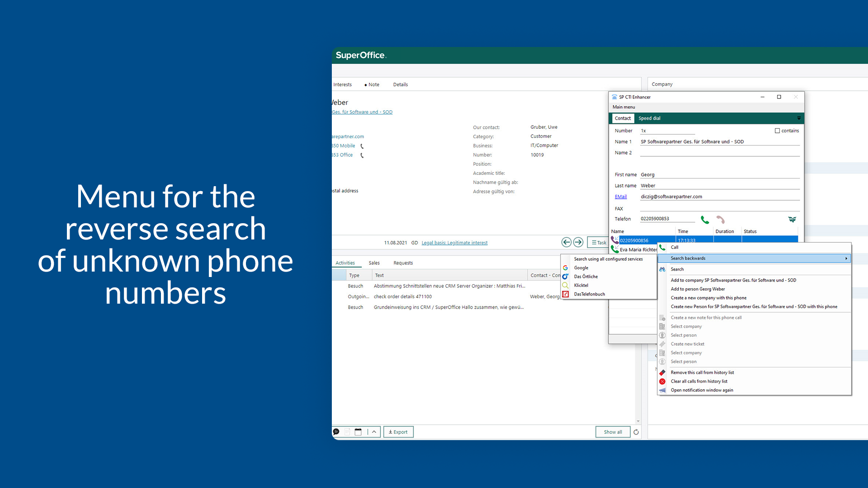Click the refresh icon beside Show all

(636, 432)
